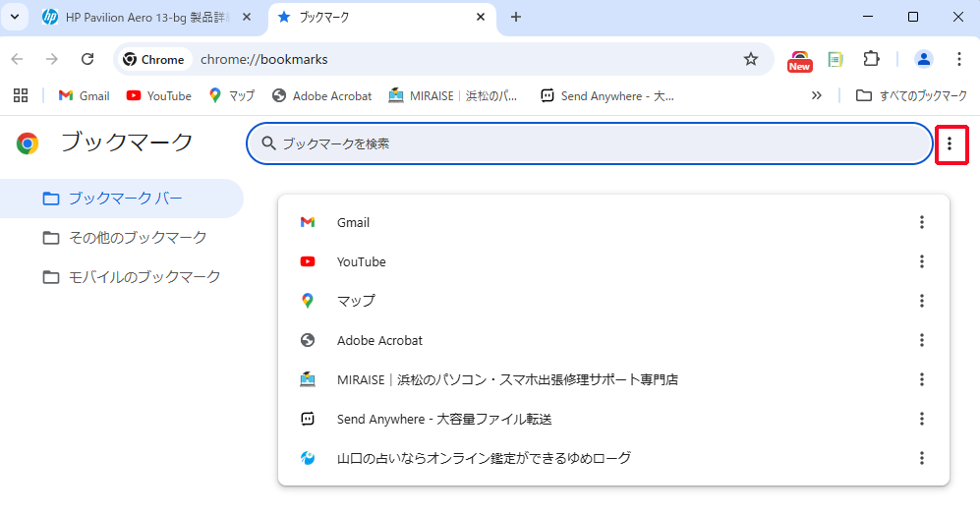Click the Chrome site info chip
Viewport: 980px width, 514px height.
pos(154,59)
